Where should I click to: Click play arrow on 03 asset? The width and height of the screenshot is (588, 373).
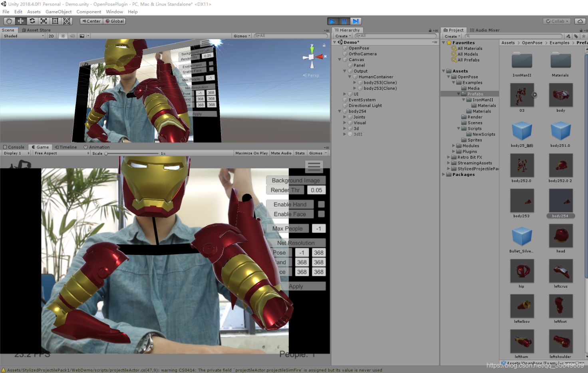(534, 95)
